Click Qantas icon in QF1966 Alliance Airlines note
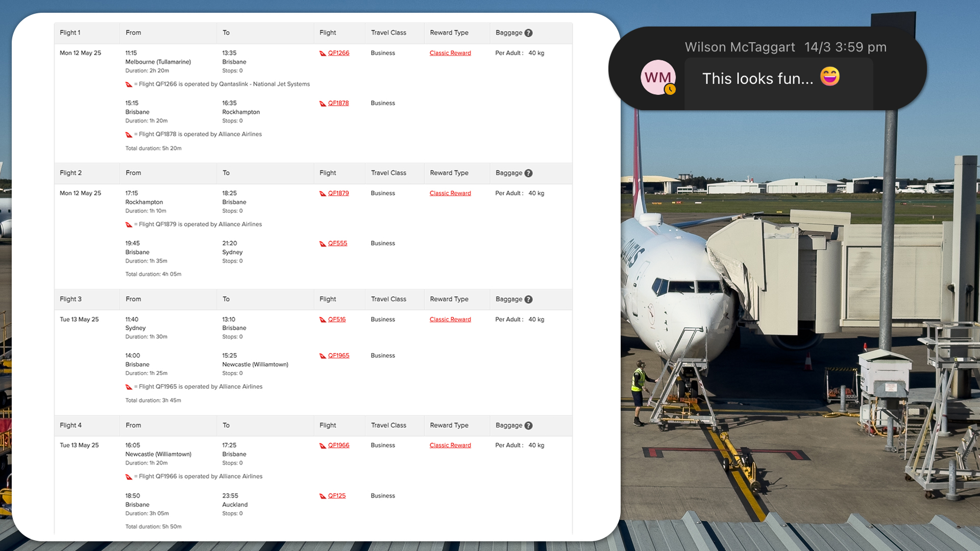This screenshot has height=551, width=980. 129,477
